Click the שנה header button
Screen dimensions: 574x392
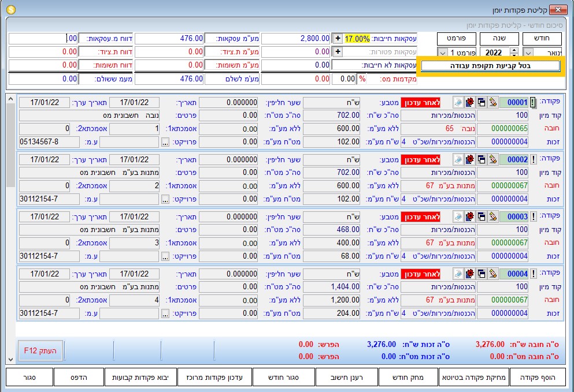click(x=499, y=39)
